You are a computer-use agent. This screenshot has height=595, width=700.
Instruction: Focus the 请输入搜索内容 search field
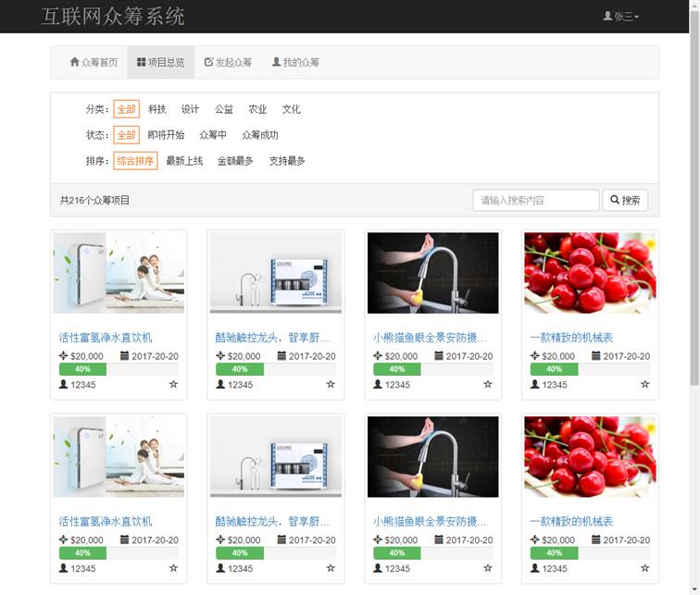pyautogui.click(x=536, y=200)
